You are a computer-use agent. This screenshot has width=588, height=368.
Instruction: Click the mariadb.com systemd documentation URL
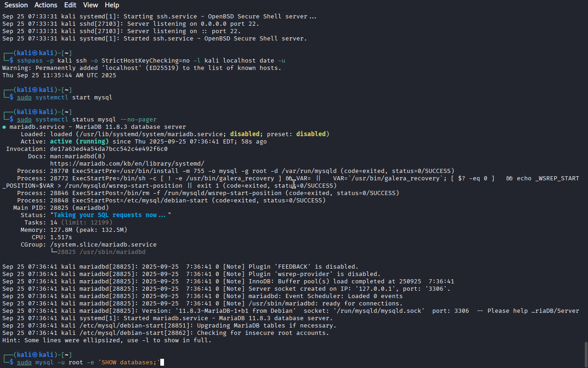pos(127,164)
